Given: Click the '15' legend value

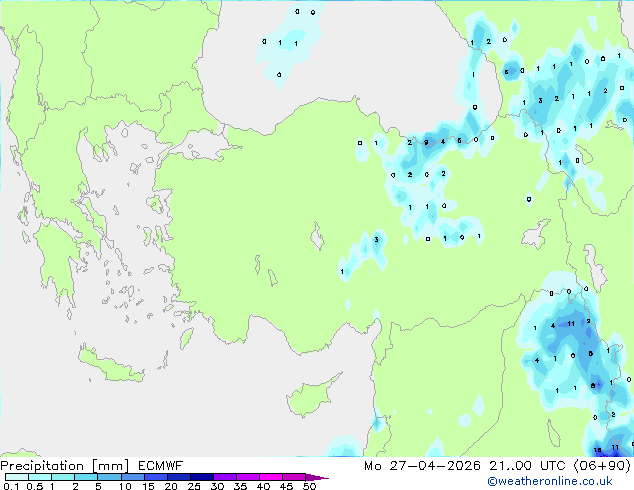Looking at the screenshot, I should pyautogui.click(x=148, y=486).
